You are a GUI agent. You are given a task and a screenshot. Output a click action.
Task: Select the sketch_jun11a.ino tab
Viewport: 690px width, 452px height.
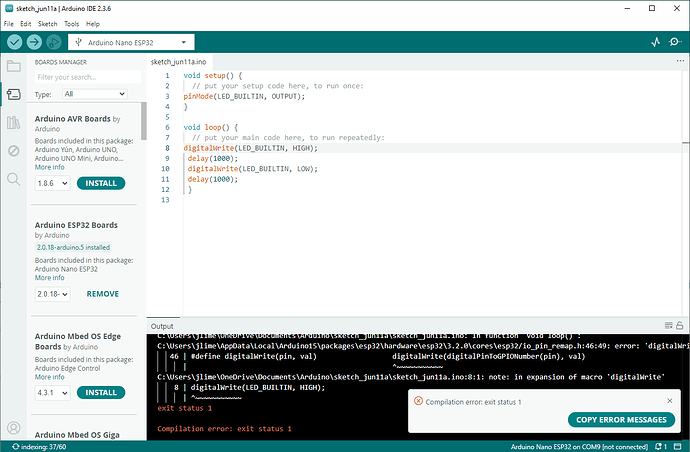click(178, 62)
